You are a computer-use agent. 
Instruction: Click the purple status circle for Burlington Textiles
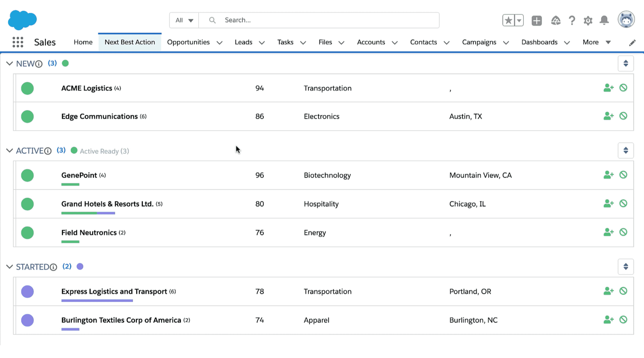pyautogui.click(x=27, y=320)
